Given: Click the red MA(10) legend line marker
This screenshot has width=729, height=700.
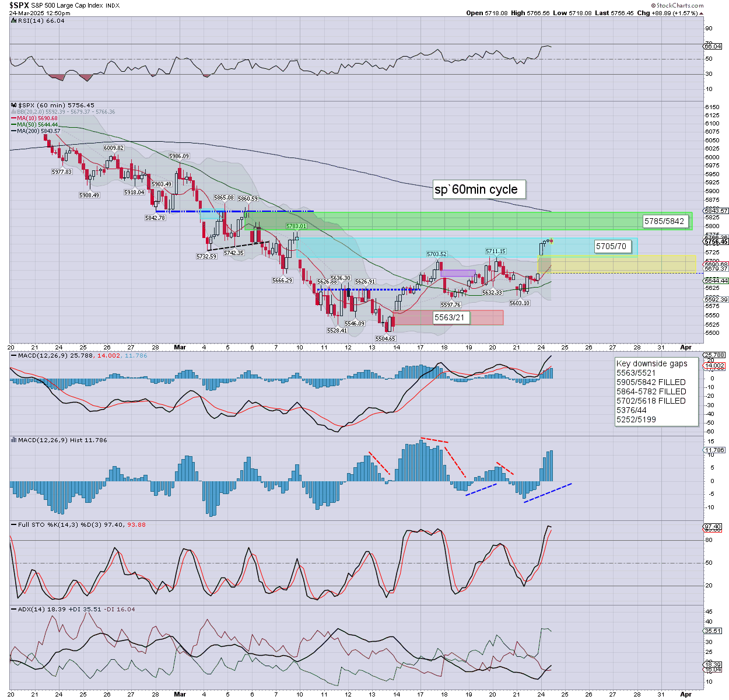Looking at the screenshot, I should [x=13, y=118].
